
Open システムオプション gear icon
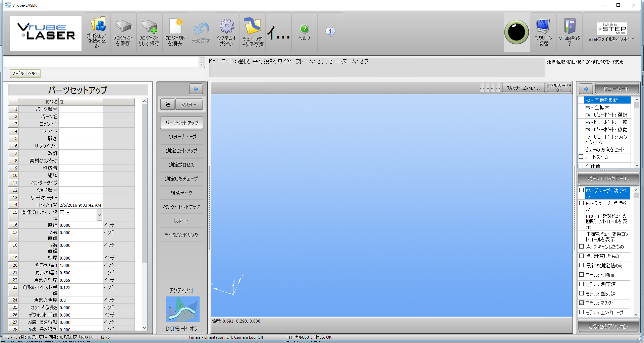(x=227, y=26)
